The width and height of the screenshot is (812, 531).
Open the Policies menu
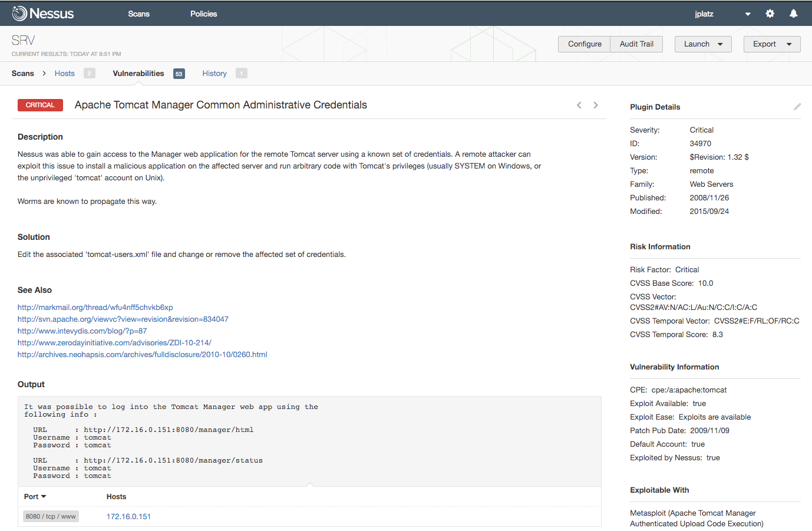coord(203,14)
